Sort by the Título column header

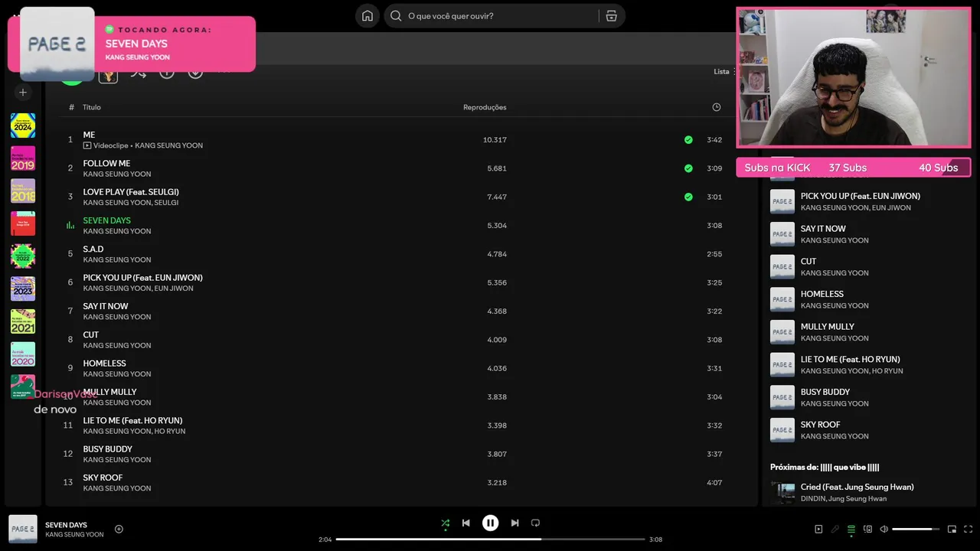coord(92,107)
